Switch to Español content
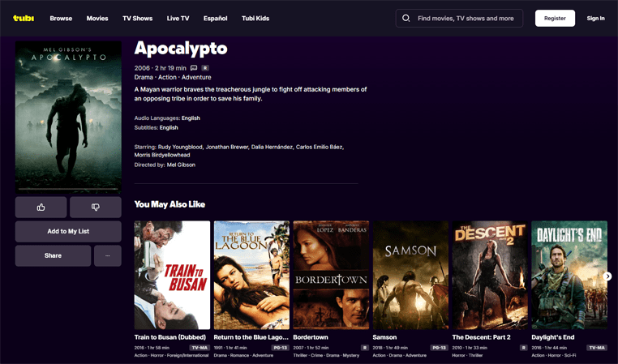618x364 pixels. [215, 18]
